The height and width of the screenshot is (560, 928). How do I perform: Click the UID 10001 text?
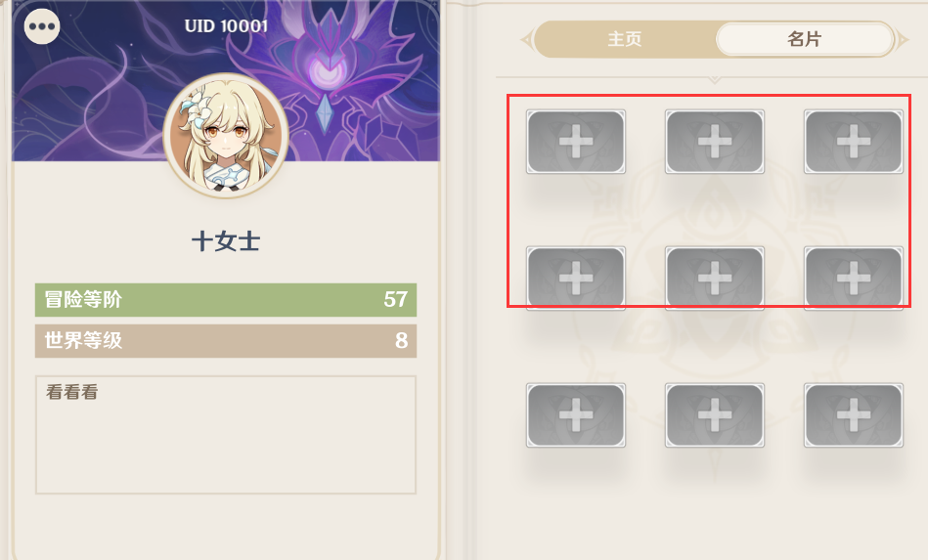click(x=226, y=26)
